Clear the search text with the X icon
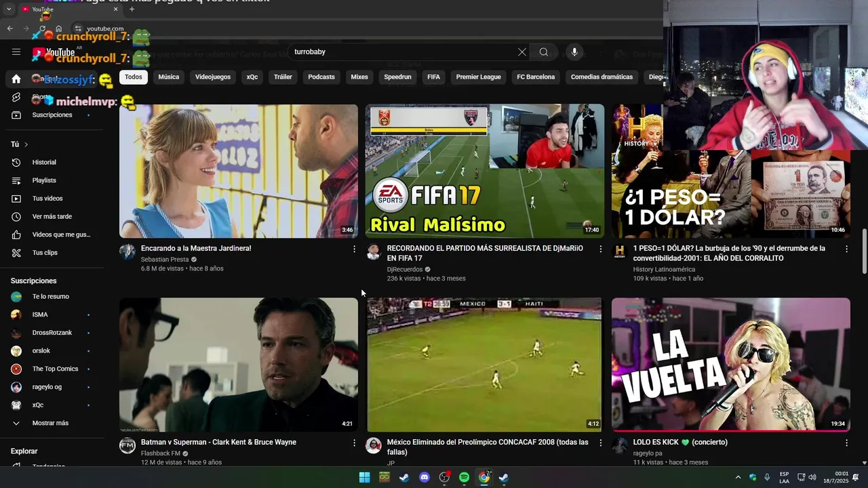This screenshot has height=488, width=868. [x=522, y=52]
